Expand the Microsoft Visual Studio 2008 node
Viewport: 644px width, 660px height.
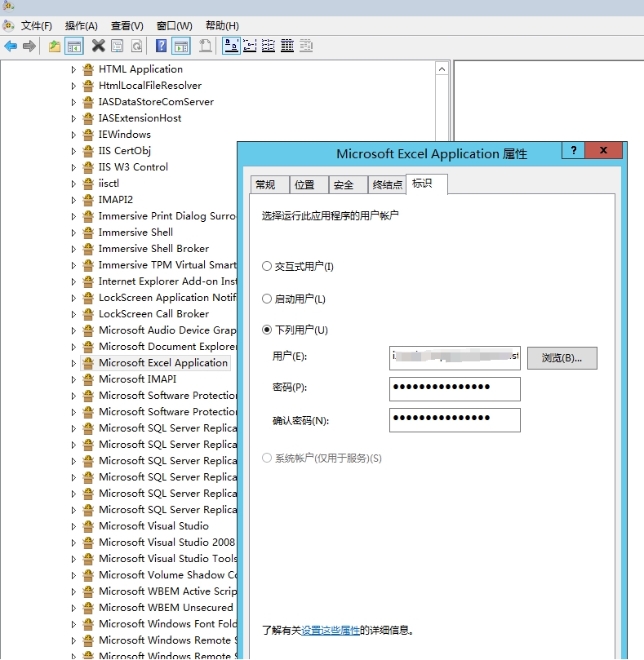click(x=73, y=543)
